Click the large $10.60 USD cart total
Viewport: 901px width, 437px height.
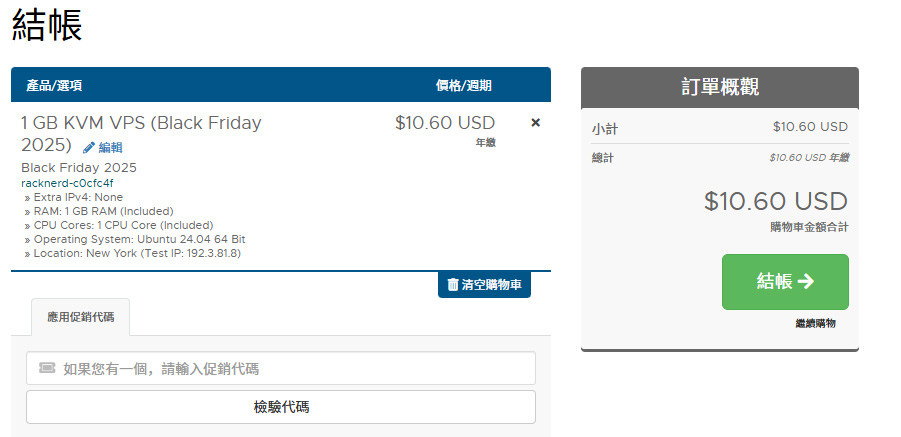pos(775,201)
